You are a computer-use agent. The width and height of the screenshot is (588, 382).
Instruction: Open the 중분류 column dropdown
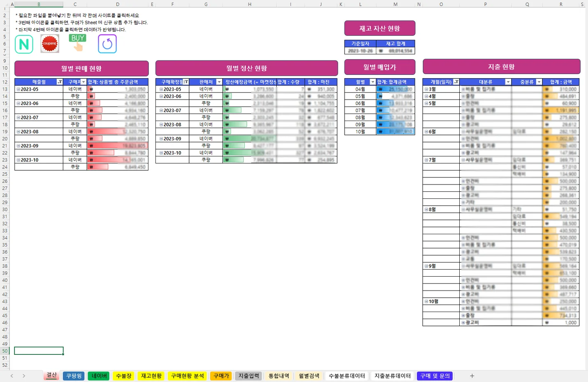539,82
